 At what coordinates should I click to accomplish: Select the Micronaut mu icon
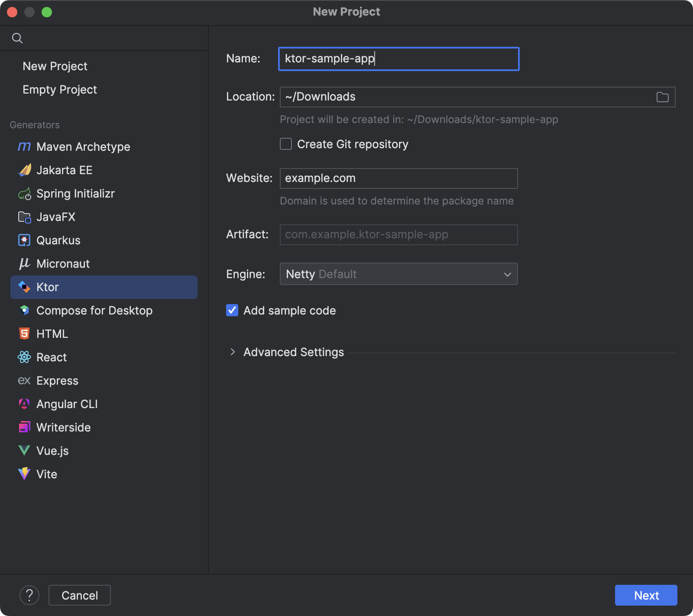[x=24, y=264]
